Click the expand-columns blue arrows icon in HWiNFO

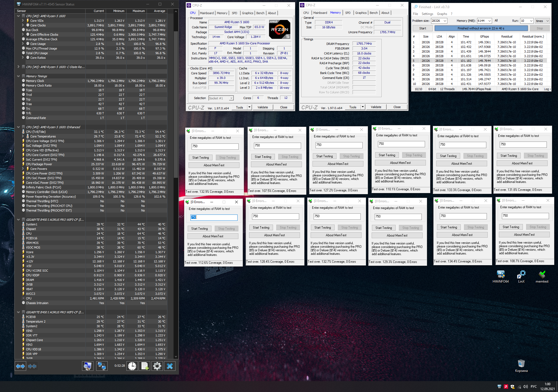click(20, 366)
